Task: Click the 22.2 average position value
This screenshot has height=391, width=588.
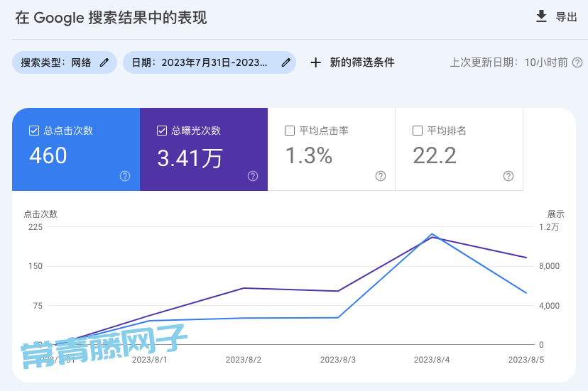Action: coord(435,155)
